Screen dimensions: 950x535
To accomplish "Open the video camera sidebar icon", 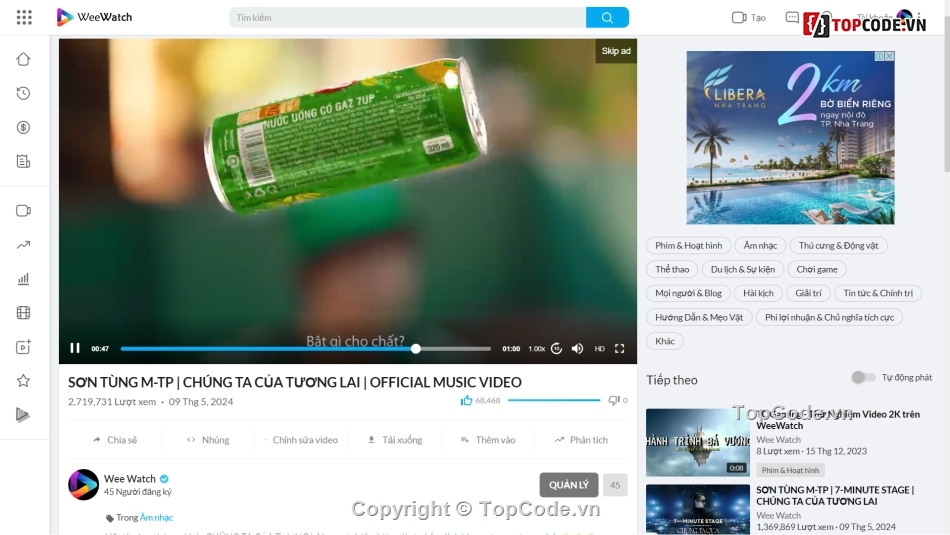I will pos(23,210).
